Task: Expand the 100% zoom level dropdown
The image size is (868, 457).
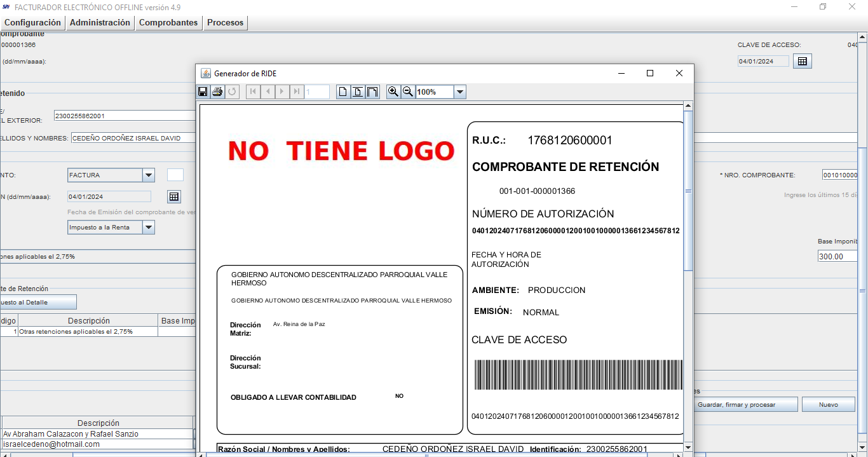Action: click(x=460, y=92)
